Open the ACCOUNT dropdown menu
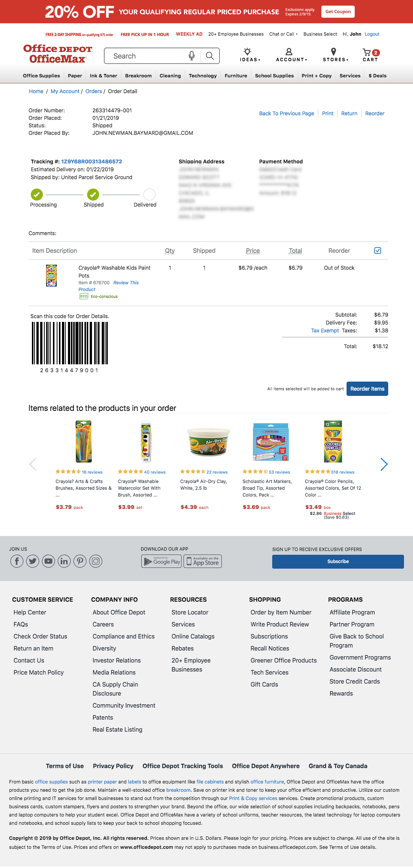The image size is (413, 868). [x=291, y=59]
